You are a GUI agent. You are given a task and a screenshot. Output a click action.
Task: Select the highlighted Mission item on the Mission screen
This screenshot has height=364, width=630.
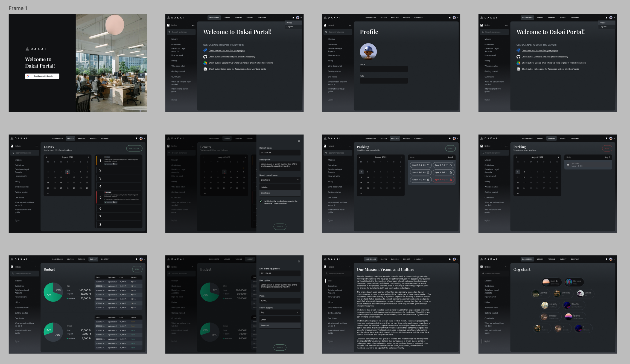point(330,281)
